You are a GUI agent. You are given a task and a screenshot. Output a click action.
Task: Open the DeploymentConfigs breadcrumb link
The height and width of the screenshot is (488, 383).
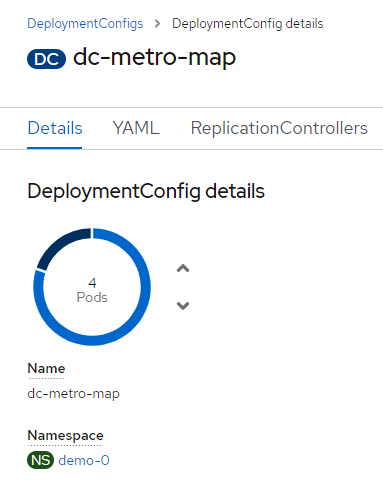(85, 24)
